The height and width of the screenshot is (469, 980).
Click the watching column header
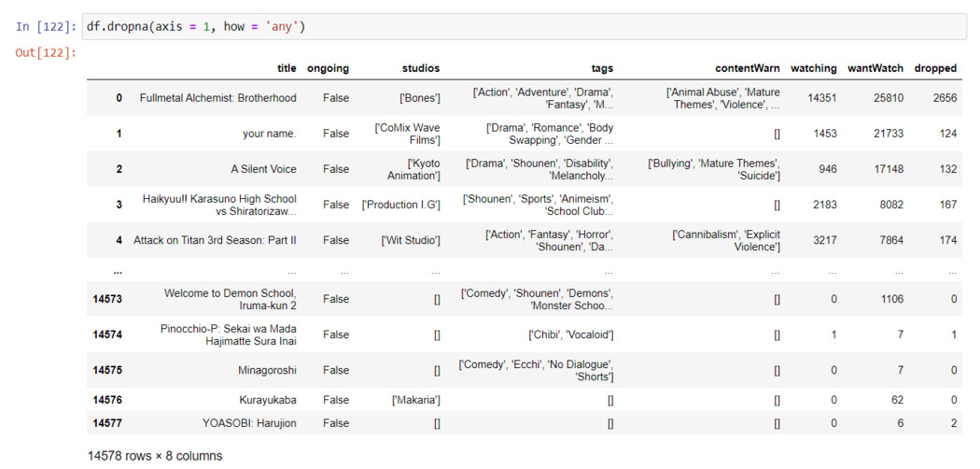[x=814, y=69]
